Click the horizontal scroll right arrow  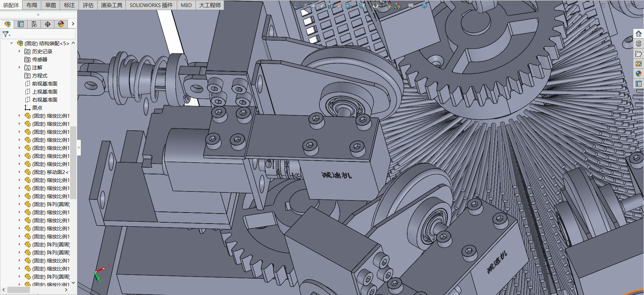(66, 290)
